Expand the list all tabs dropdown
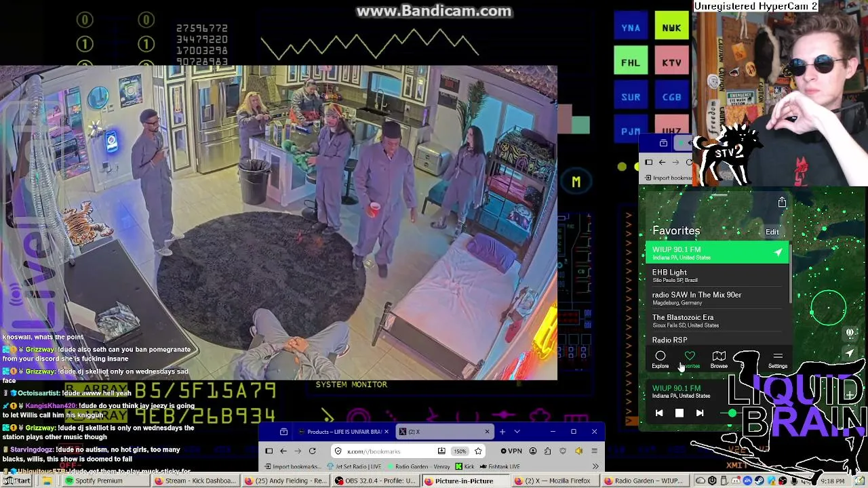The width and height of the screenshot is (868, 488). coord(517,432)
